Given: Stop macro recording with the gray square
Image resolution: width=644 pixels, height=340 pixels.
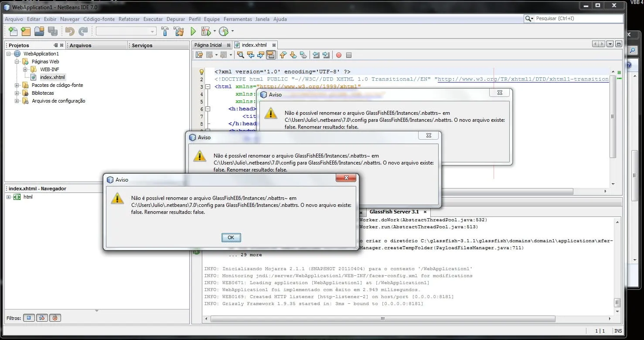Looking at the screenshot, I should click(x=349, y=55).
